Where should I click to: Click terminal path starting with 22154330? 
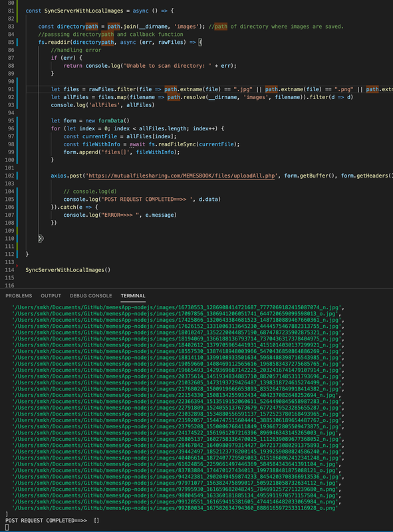pyautogui.click(x=176, y=395)
